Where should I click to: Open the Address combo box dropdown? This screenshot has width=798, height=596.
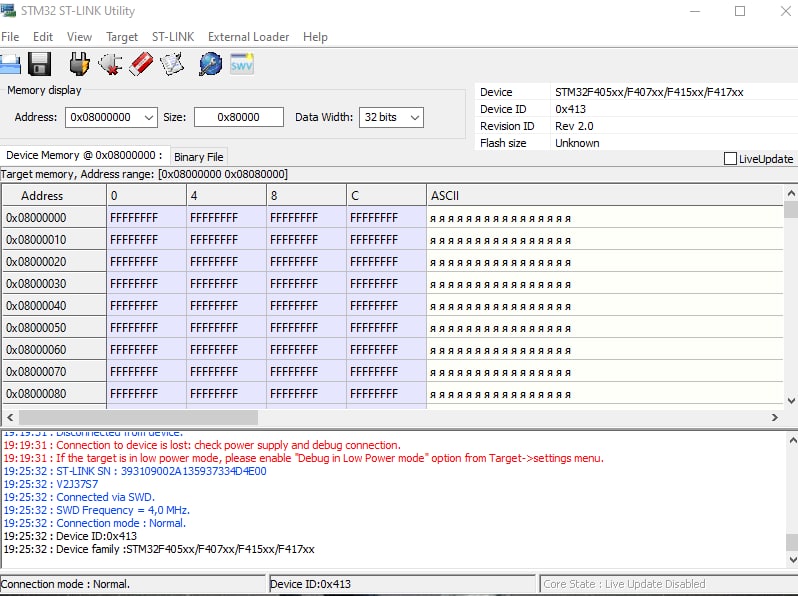pos(149,118)
